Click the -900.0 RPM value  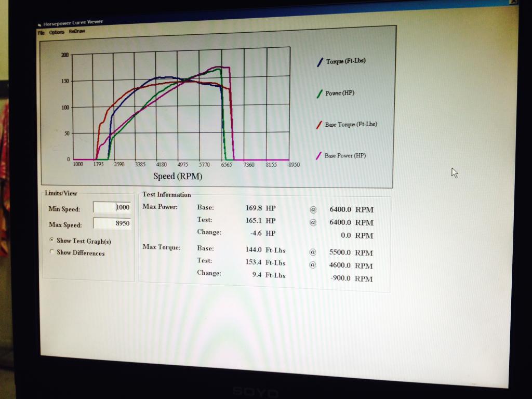click(351, 278)
